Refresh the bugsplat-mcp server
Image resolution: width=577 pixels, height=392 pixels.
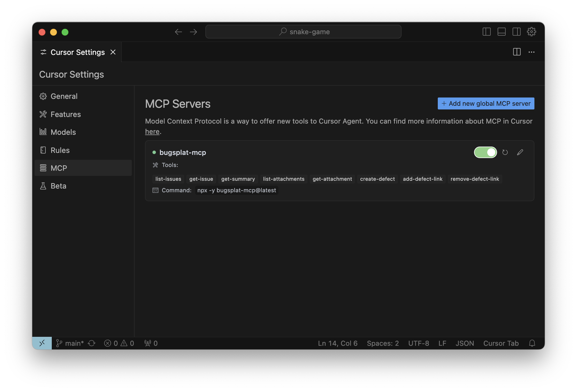click(x=505, y=152)
